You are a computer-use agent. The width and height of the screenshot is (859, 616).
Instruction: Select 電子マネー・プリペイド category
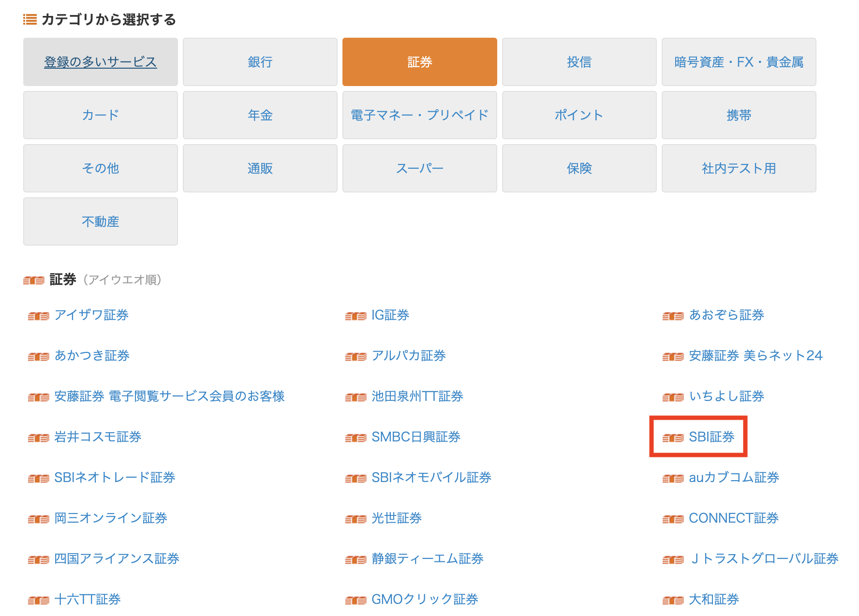(420, 115)
